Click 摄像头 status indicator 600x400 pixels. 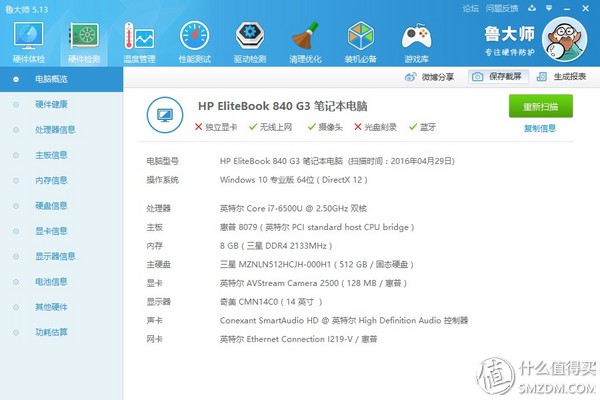point(325,127)
